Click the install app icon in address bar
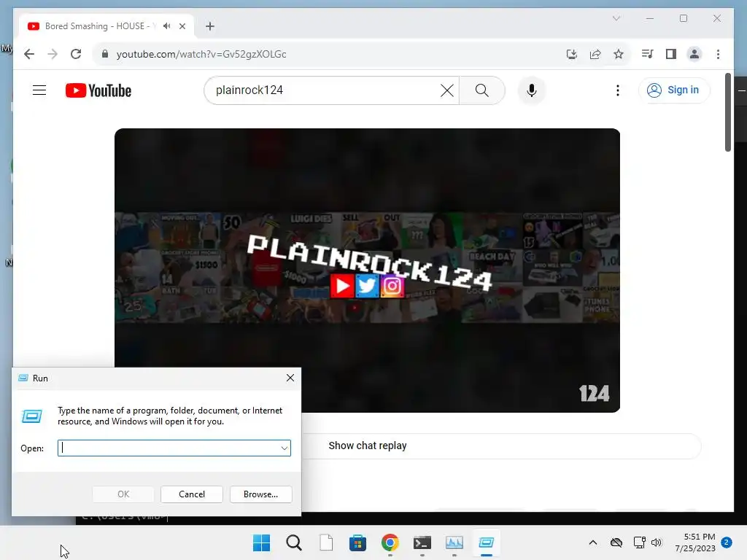 [572, 54]
